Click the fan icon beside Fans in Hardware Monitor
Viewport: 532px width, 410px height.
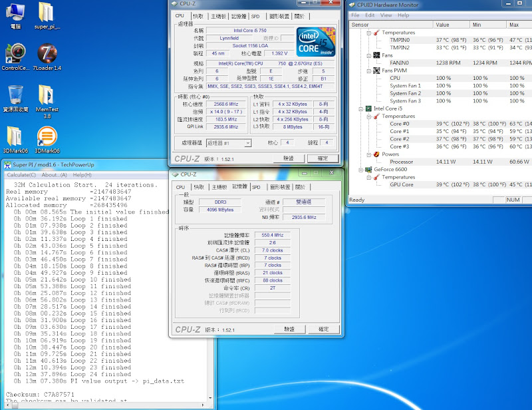coord(376,55)
